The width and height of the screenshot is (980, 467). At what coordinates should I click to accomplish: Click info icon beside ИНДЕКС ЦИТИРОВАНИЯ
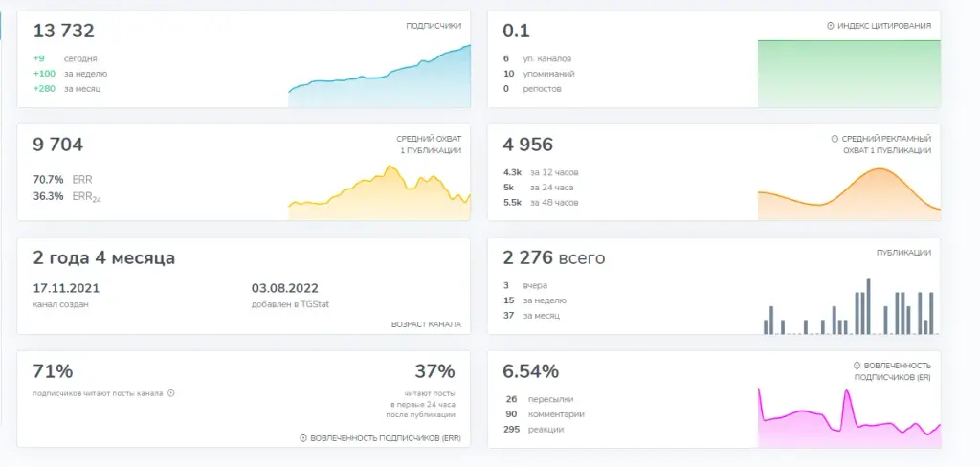point(830,26)
